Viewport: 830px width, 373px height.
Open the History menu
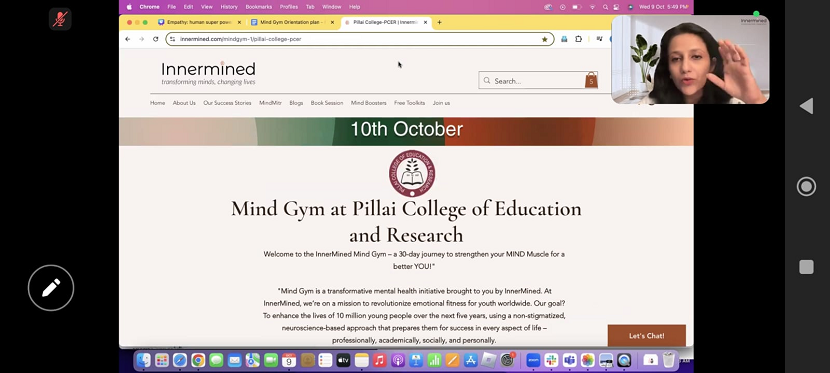[229, 7]
